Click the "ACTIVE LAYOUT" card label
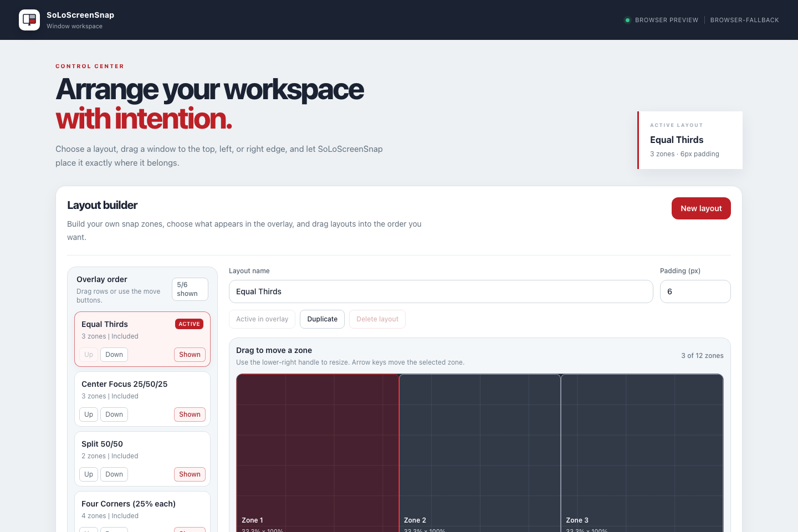This screenshot has height=532, width=798. point(676,125)
